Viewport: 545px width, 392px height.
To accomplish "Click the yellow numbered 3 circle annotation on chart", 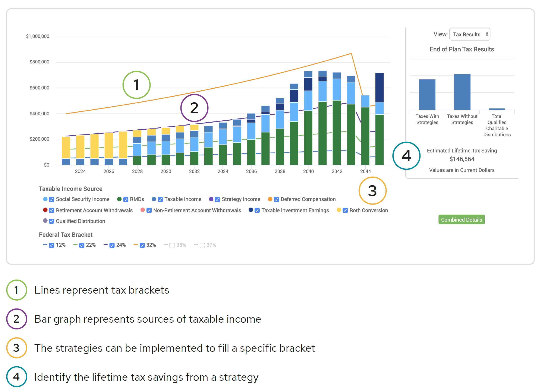I will coord(372,191).
